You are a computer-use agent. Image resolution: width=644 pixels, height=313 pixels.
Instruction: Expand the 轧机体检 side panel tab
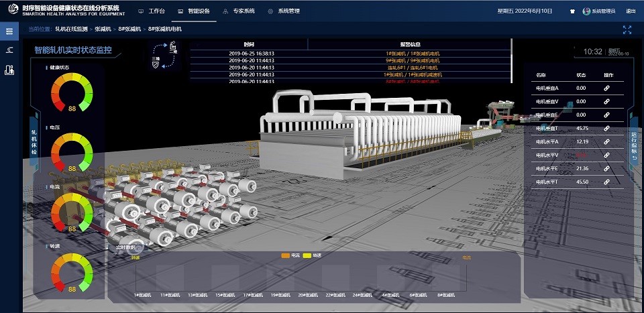34,143
